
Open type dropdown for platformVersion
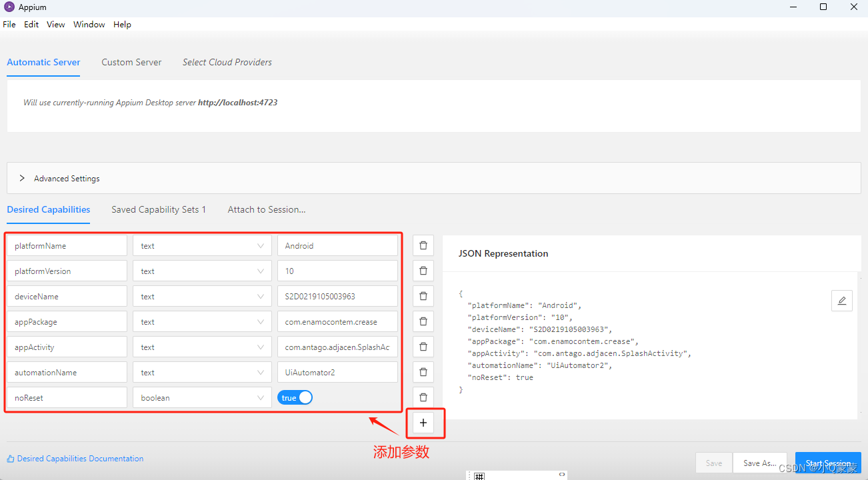[x=202, y=271]
